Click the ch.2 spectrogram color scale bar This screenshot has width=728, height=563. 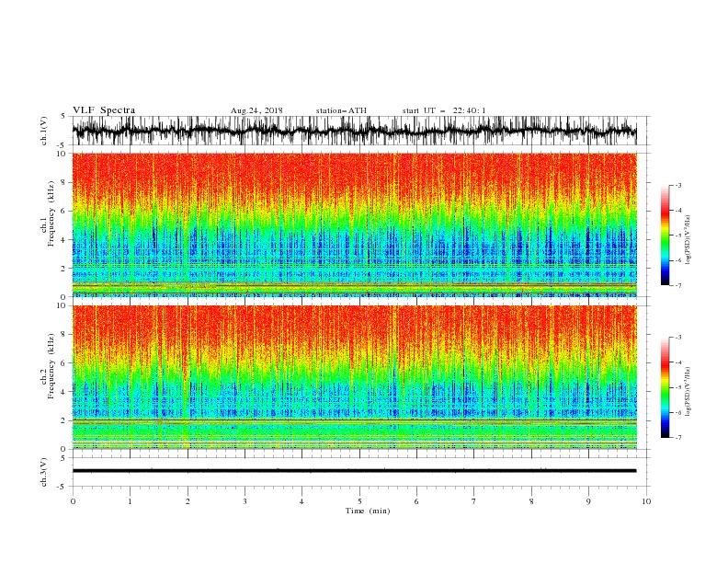point(665,387)
